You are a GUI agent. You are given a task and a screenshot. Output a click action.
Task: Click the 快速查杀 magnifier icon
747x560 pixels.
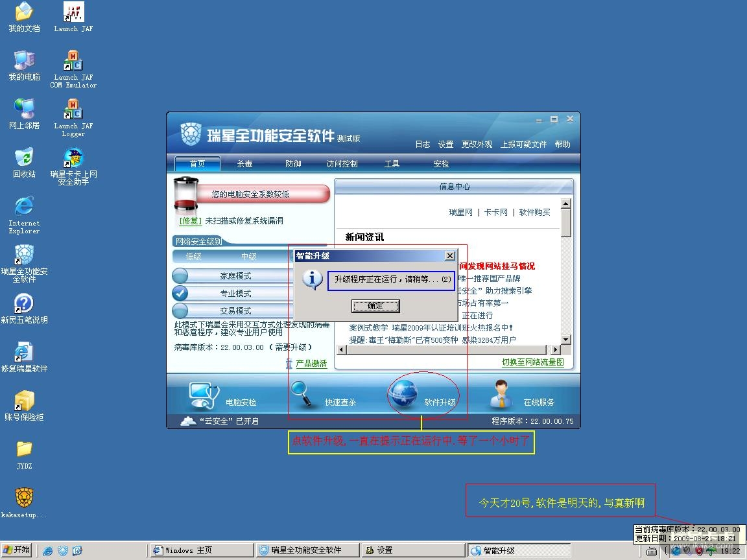[302, 394]
